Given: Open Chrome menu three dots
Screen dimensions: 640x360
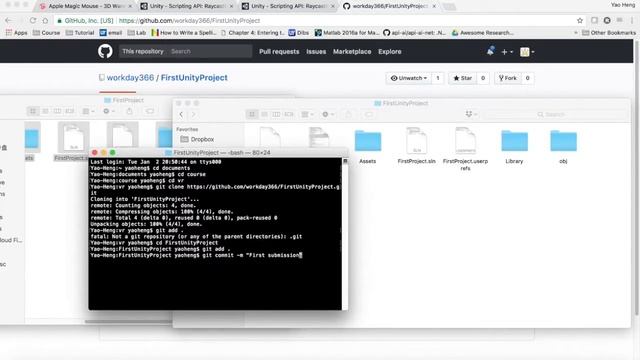Looking at the screenshot, I should pos(631,20).
